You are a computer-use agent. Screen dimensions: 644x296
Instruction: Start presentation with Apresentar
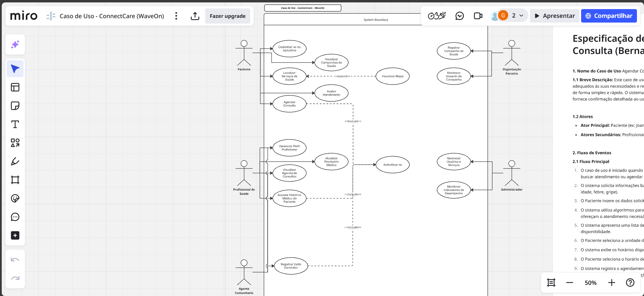tap(555, 16)
